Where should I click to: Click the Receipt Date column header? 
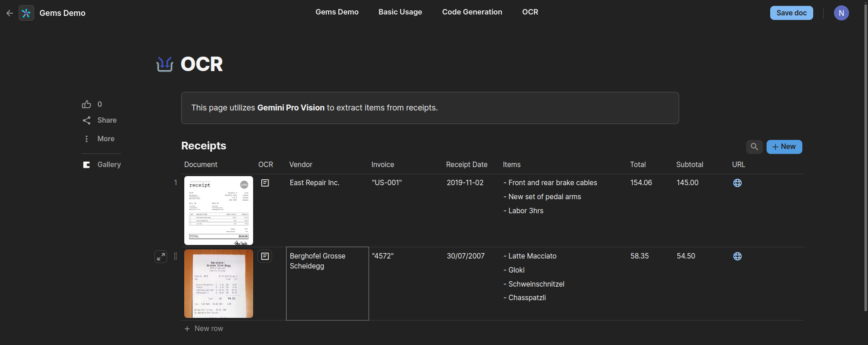[x=467, y=165]
